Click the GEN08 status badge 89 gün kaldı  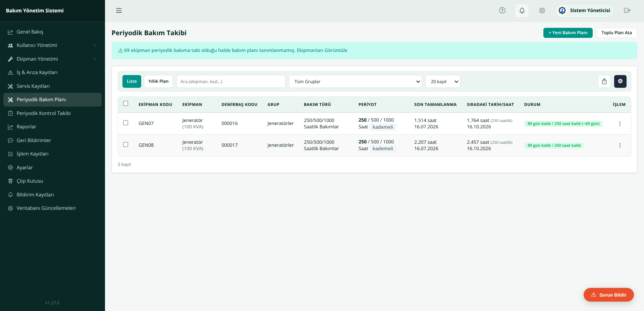(x=554, y=145)
